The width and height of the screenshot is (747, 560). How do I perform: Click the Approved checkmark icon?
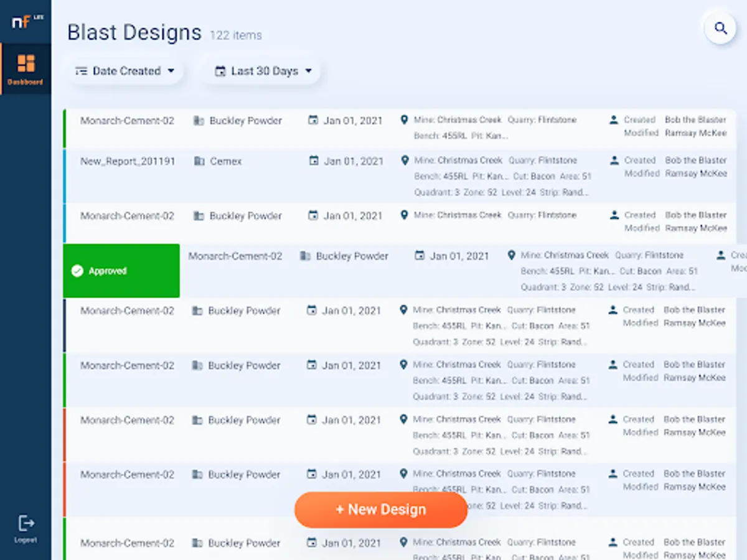77,271
